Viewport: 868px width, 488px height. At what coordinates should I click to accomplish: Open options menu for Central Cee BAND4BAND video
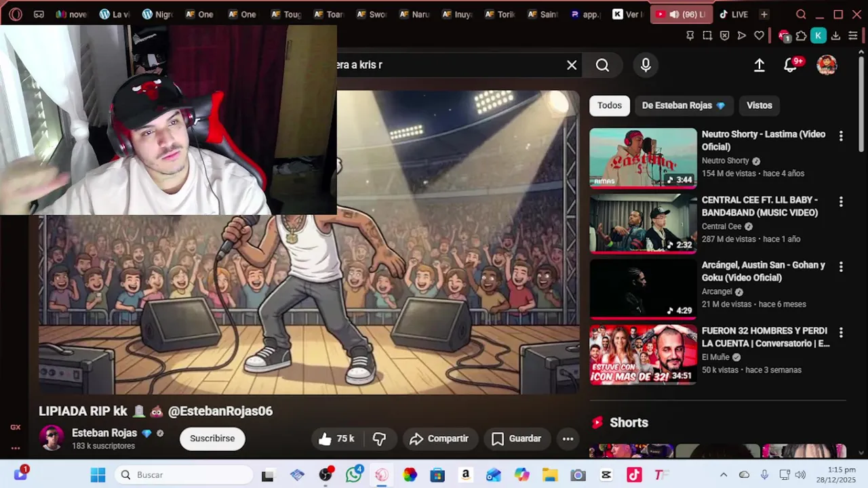pos(841,201)
